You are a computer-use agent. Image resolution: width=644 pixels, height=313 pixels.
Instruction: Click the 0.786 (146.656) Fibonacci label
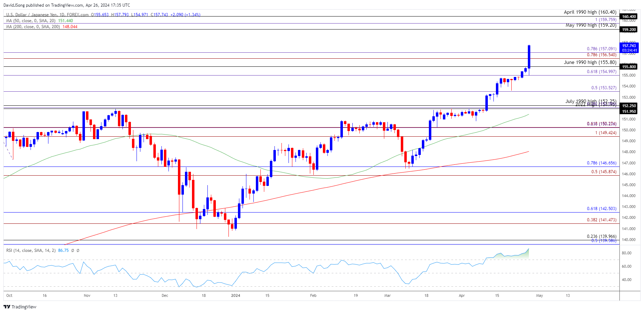point(602,163)
